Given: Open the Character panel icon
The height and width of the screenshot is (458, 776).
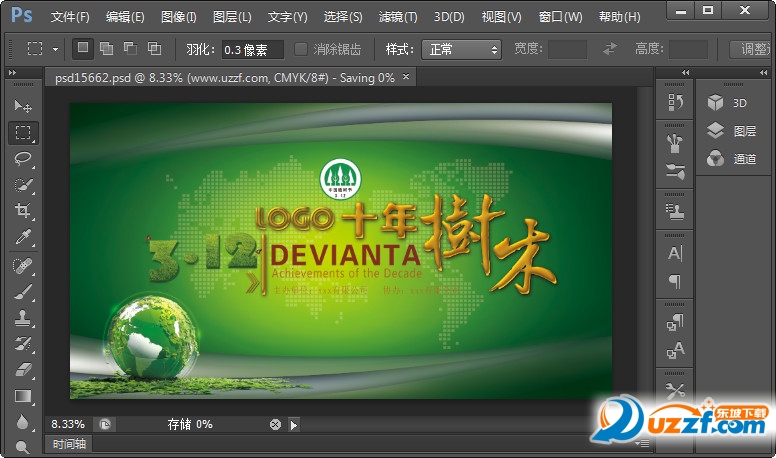Looking at the screenshot, I should tap(675, 254).
